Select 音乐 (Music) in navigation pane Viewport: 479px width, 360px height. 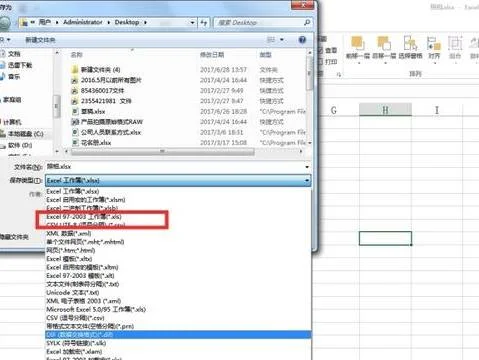coord(14,76)
